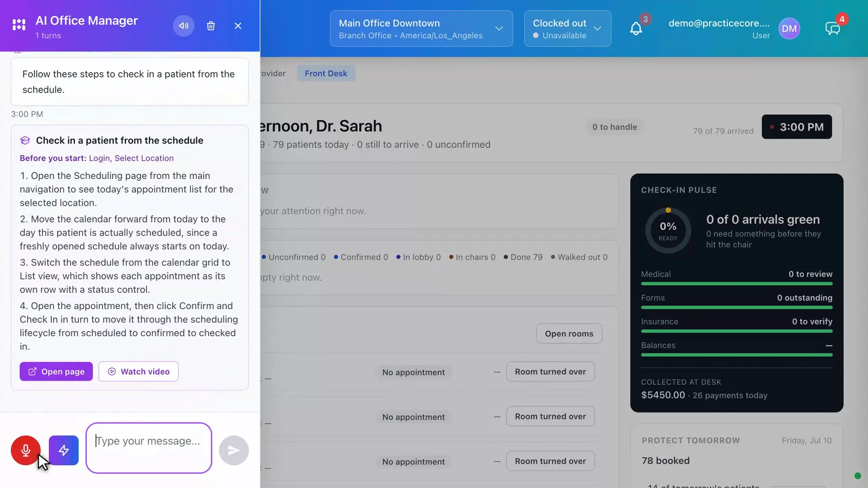
Task: Open the Select Location prerequisite link
Action: pos(144,158)
